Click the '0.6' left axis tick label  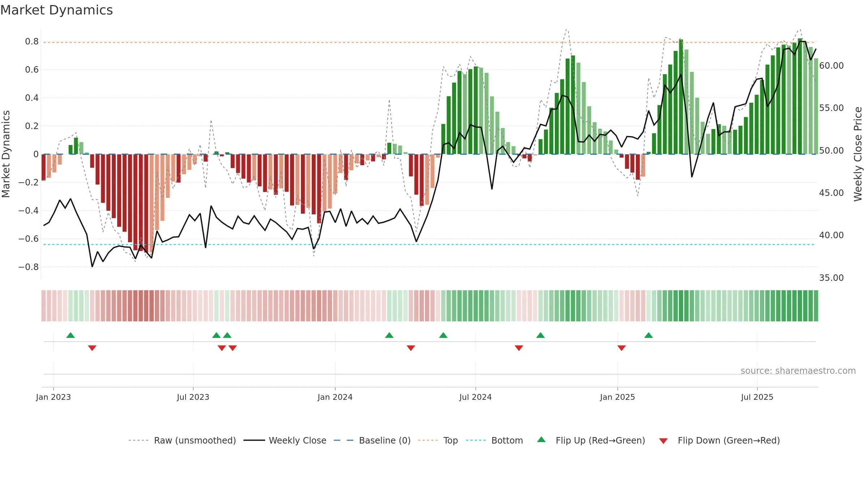32,70
